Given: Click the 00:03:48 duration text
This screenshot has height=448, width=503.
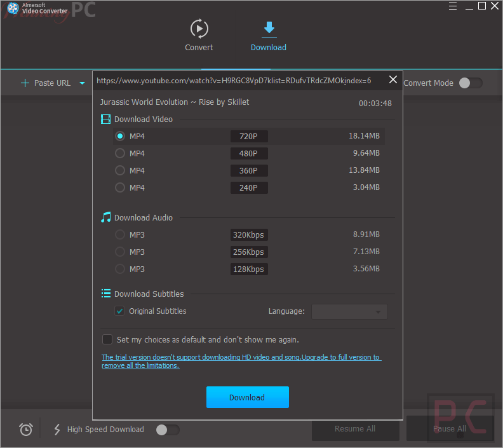Looking at the screenshot, I should 375,104.
